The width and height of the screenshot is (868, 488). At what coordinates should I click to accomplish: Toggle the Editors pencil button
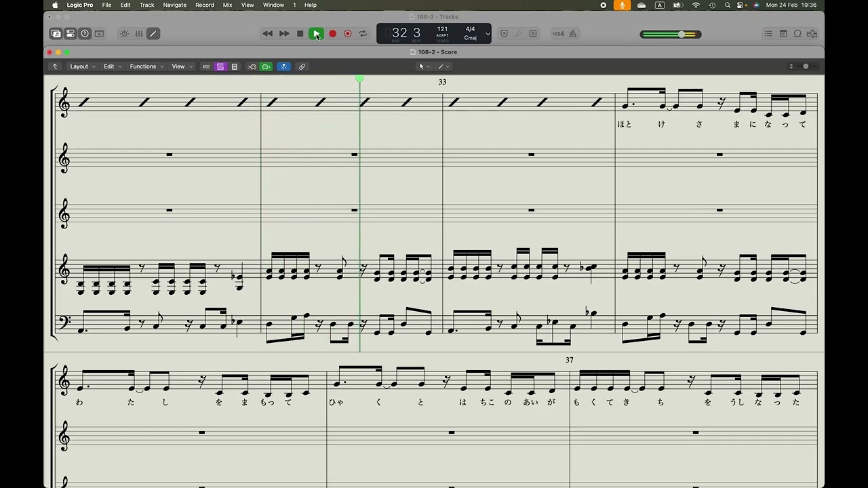[153, 33]
